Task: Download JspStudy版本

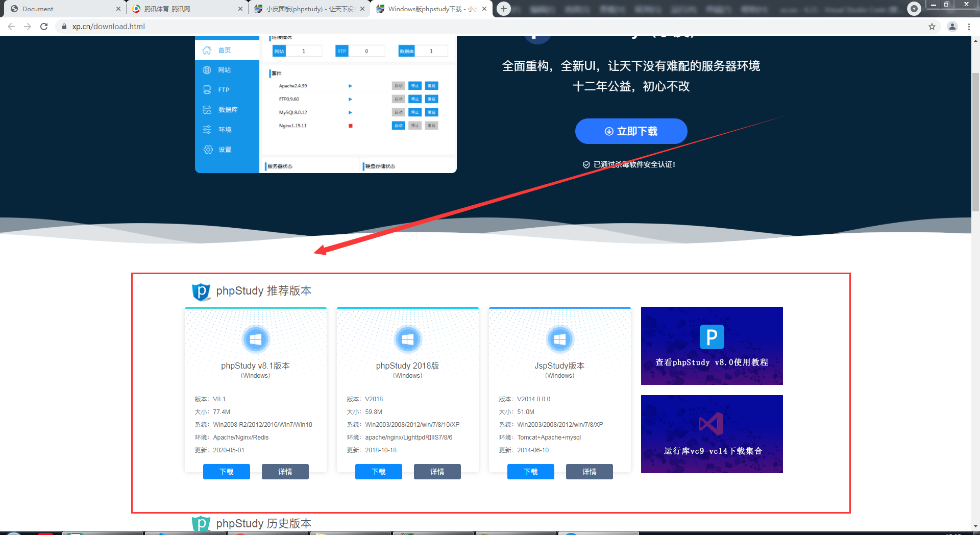Action: (530, 472)
